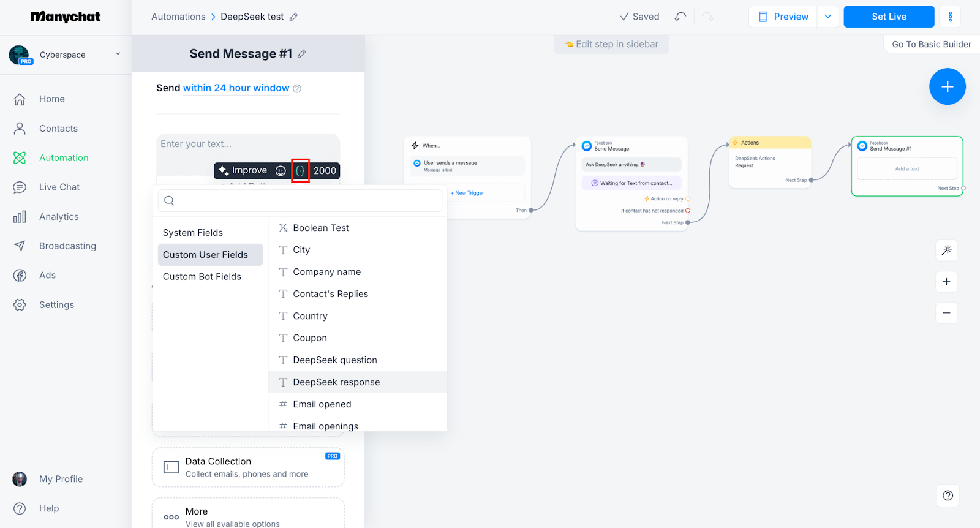The height and width of the screenshot is (528, 980).
Task: Click Add a text in Send Message #1 node
Action: click(x=907, y=169)
